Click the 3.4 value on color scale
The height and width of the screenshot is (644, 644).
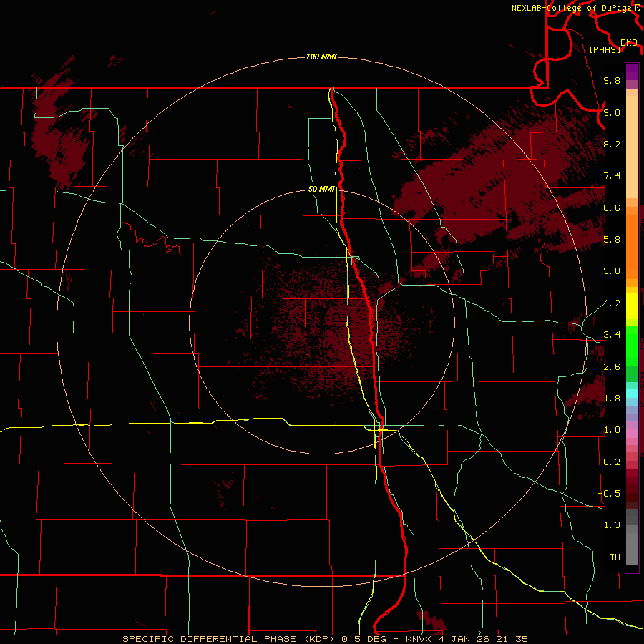pyautogui.click(x=612, y=335)
